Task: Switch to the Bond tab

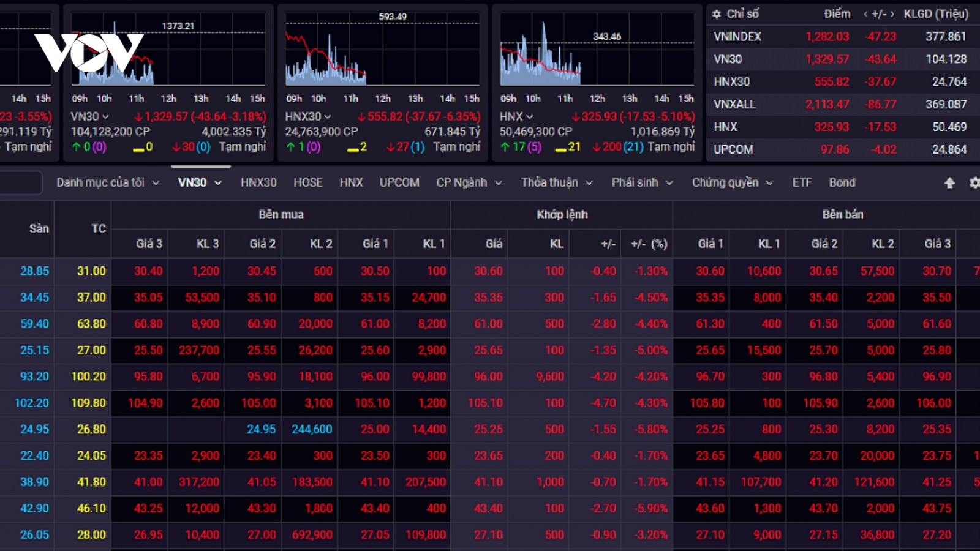Action: tap(842, 182)
